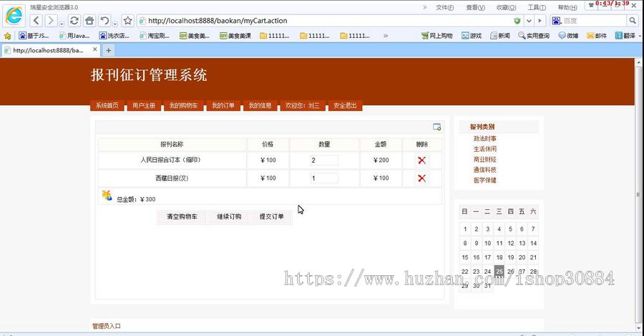Screen dimensions: 644x336
Task: Click the undo closed tab icon
Action: coord(104,21)
